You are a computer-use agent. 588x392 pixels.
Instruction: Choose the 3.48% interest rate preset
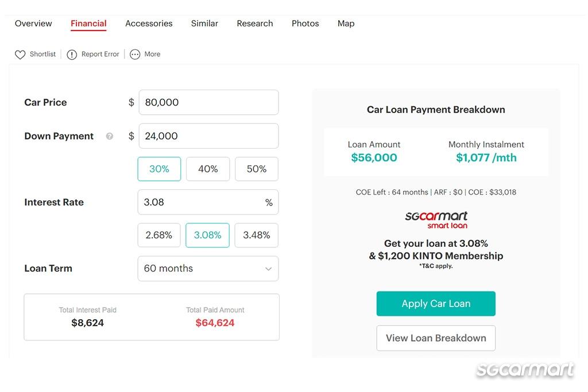click(257, 235)
